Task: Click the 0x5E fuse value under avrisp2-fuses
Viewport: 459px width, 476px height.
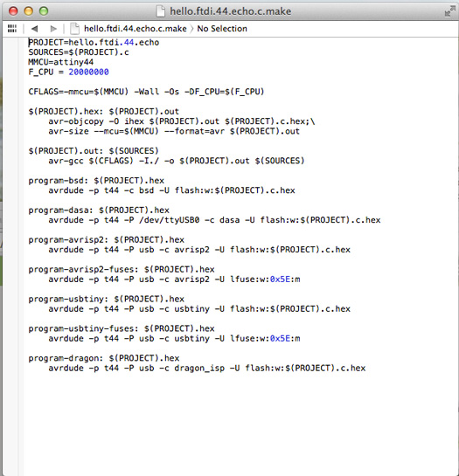Action: coord(280,279)
